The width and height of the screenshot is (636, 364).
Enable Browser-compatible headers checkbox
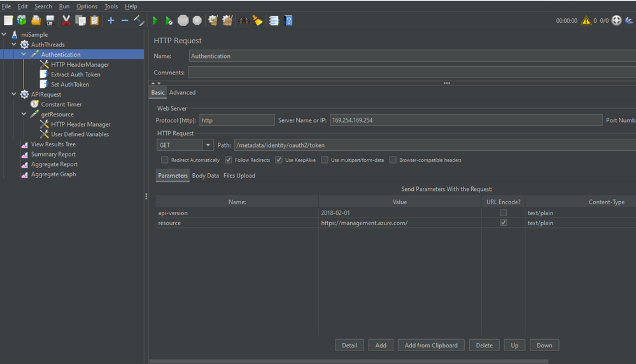tap(393, 160)
